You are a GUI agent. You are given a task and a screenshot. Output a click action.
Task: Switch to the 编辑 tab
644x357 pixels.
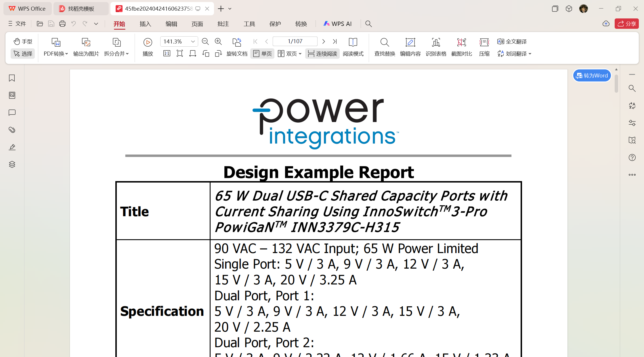pyautogui.click(x=171, y=24)
